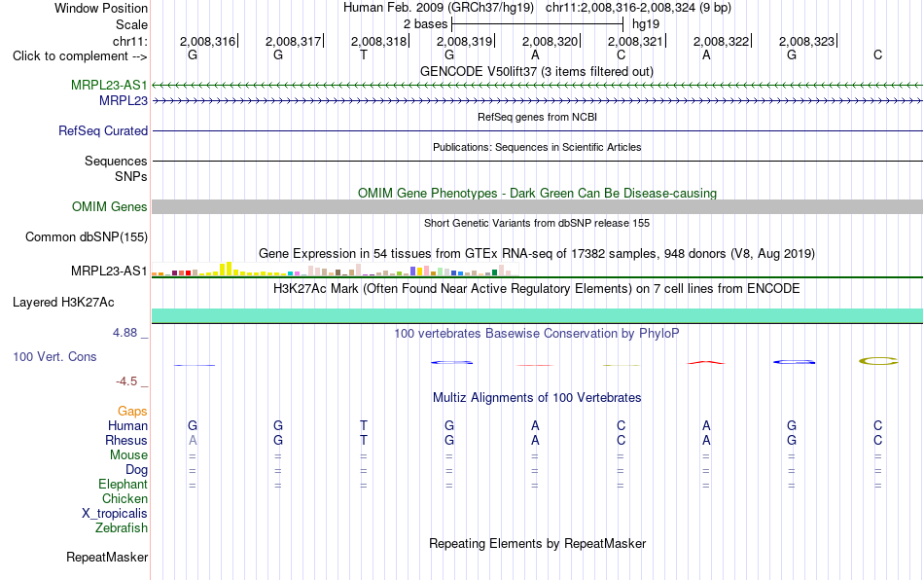Click the chr11:2,008,316-2,008,324 (9 bp) coordinates
This screenshot has height=580, width=924.
(638, 8)
